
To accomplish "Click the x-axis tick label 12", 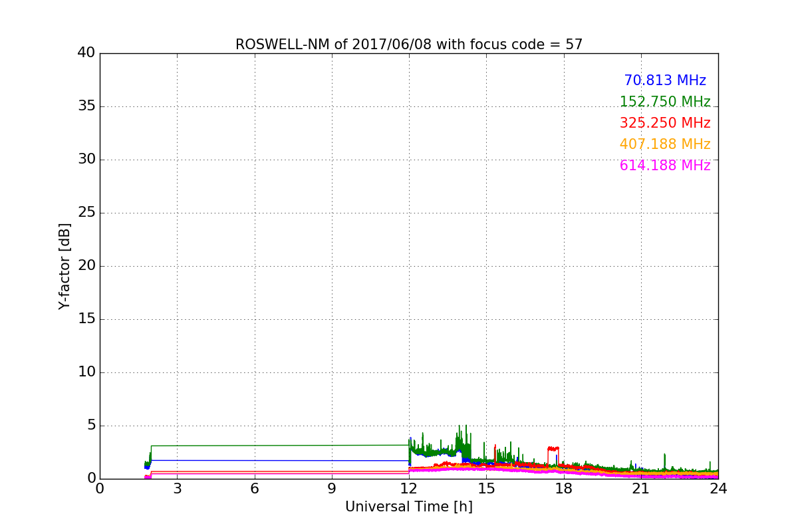I will pos(409,489).
